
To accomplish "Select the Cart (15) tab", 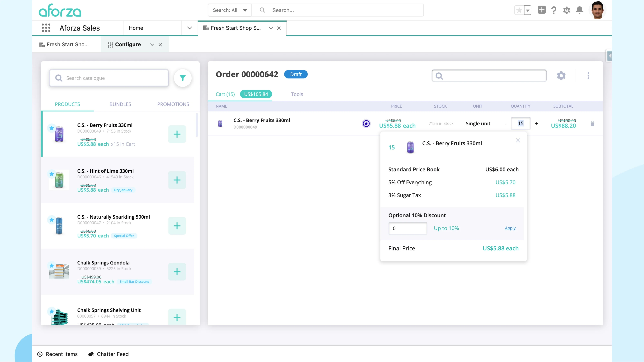I will coord(225,94).
